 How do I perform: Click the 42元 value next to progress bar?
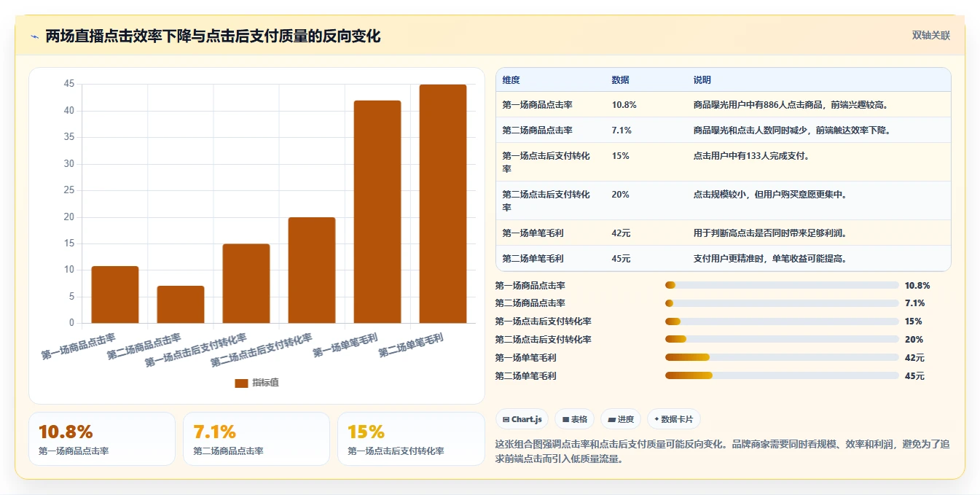click(x=914, y=358)
